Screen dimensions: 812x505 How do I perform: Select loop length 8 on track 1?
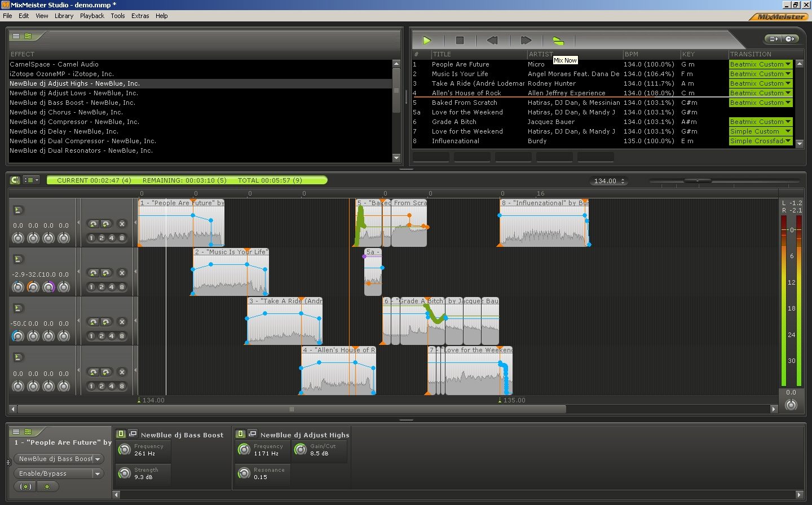point(121,238)
